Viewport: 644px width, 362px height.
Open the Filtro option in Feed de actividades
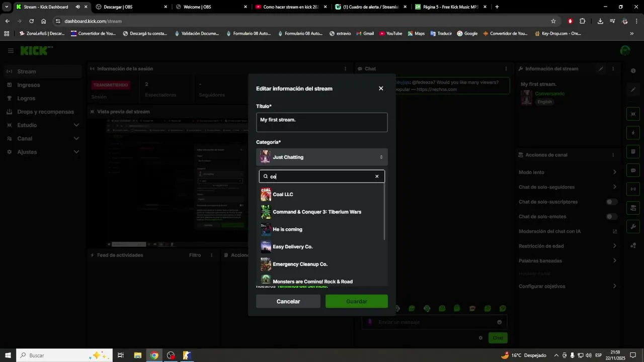click(x=195, y=255)
